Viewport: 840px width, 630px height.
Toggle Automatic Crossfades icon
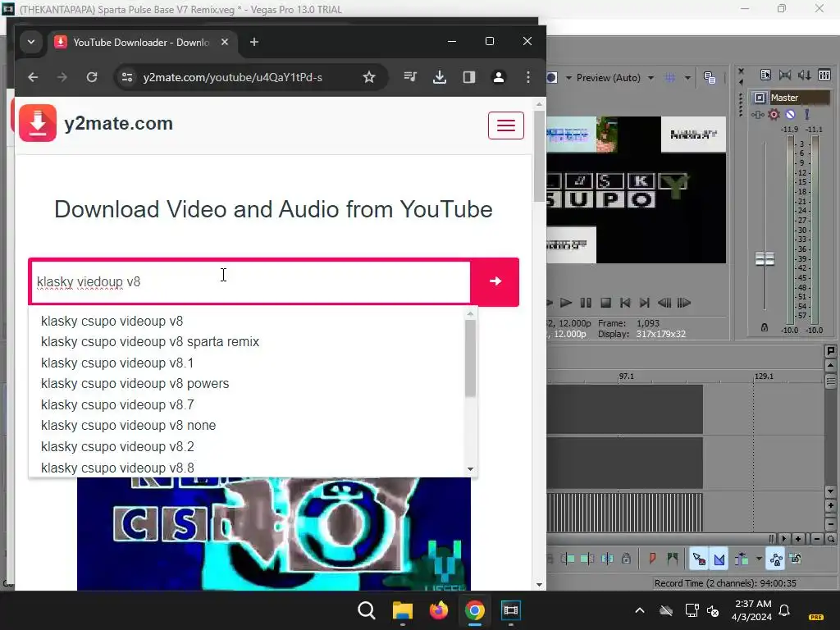pos(719,559)
